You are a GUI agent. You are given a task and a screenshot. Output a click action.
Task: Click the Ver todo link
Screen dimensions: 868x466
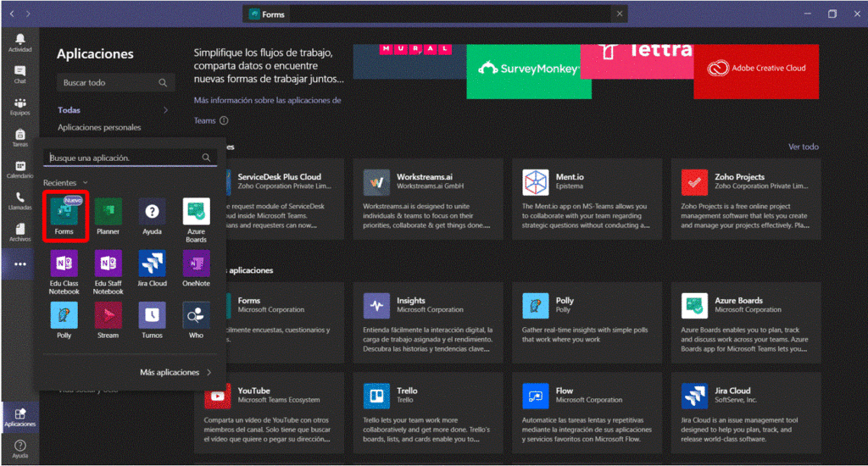click(803, 147)
